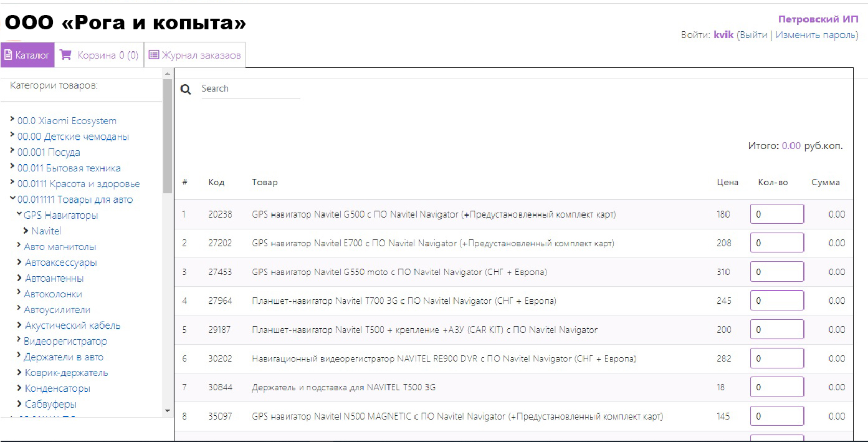Click the Выйти logout link
Image resolution: width=868 pixels, height=442 pixels.
tap(752, 35)
